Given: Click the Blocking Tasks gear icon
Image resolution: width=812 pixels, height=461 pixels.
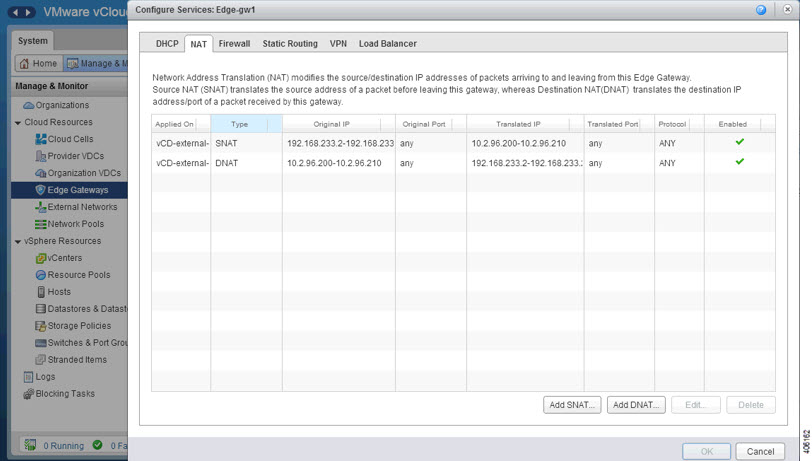Looking at the screenshot, I should pos(28,394).
